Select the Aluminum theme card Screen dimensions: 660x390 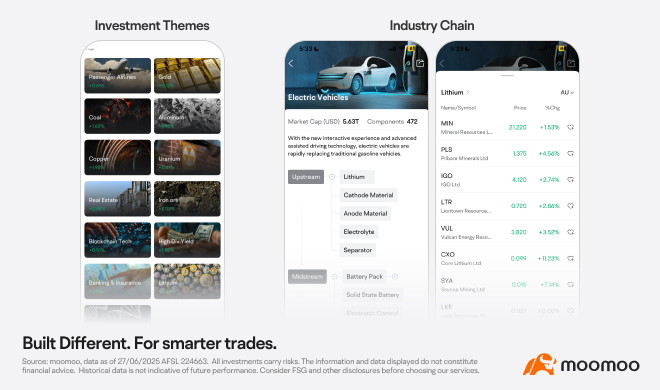tap(187, 116)
